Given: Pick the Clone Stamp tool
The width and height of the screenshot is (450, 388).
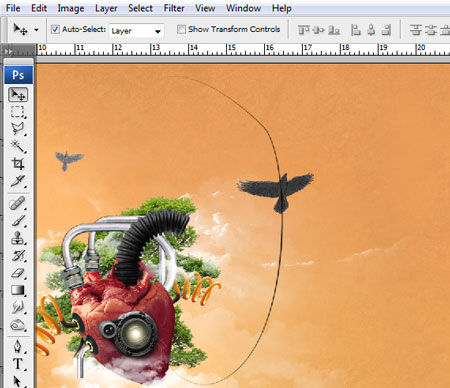Looking at the screenshot, I should 18,238.
